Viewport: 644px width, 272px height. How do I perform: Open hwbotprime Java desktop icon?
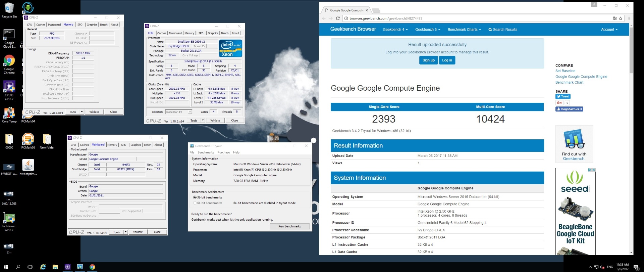pos(28,167)
